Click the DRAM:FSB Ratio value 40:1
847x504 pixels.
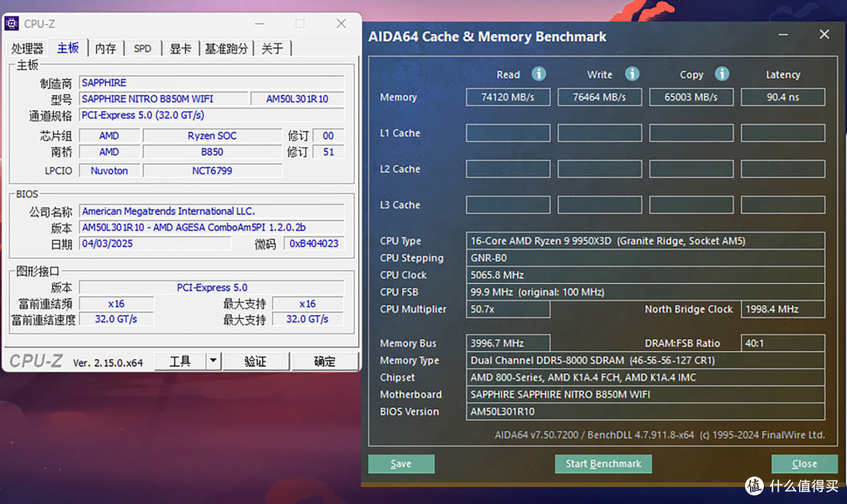pos(783,343)
